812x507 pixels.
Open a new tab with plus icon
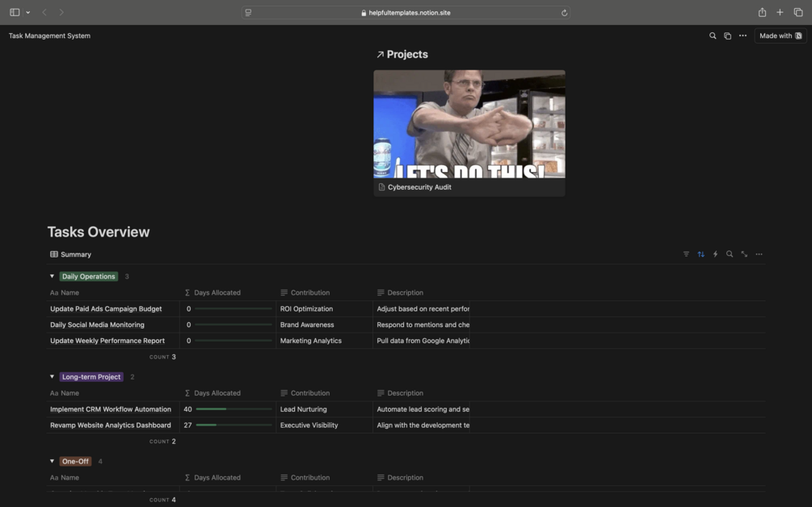780,12
